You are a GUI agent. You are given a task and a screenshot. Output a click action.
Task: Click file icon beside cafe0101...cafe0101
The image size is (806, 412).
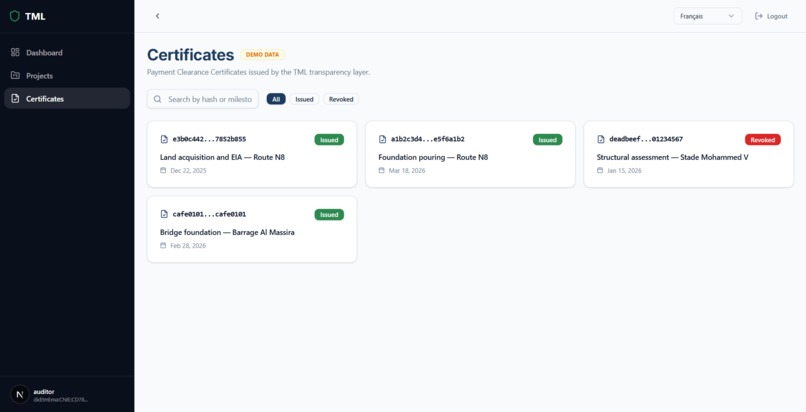click(x=164, y=214)
